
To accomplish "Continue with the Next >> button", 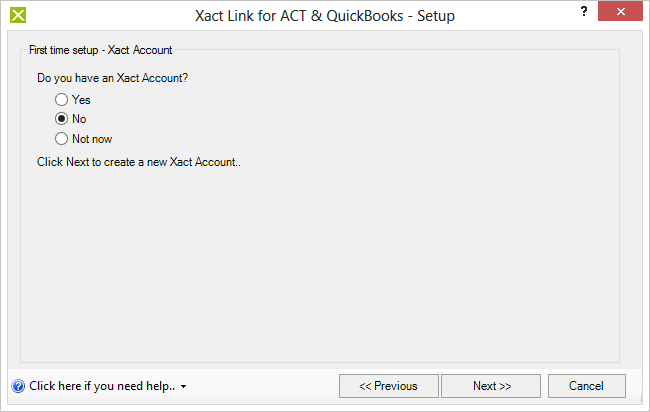I will coord(491,386).
